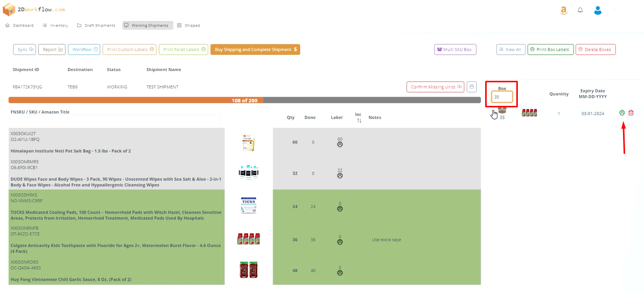Click the 108 of 200 progress bar
Image resolution: width=644 pixels, height=292 pixels.
pyautogui.click(x=244, y=100)
